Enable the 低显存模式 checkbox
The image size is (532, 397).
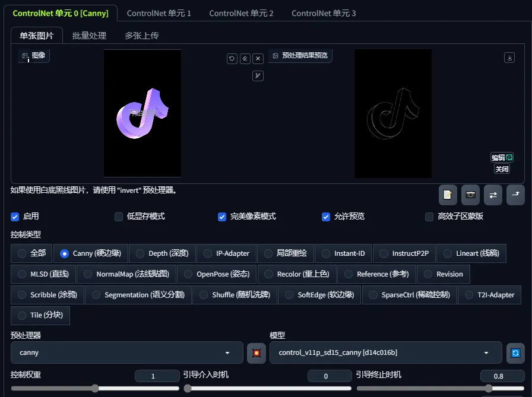(x=119, y=217)
